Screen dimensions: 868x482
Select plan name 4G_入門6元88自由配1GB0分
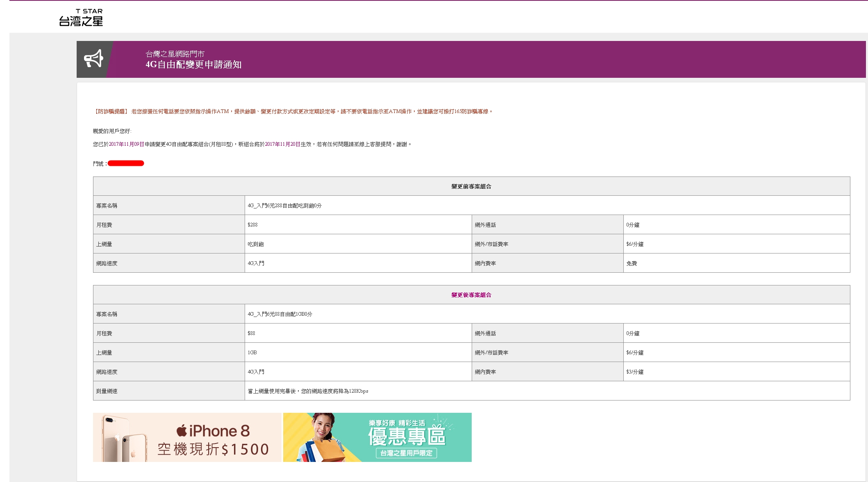tap(280, 314)
